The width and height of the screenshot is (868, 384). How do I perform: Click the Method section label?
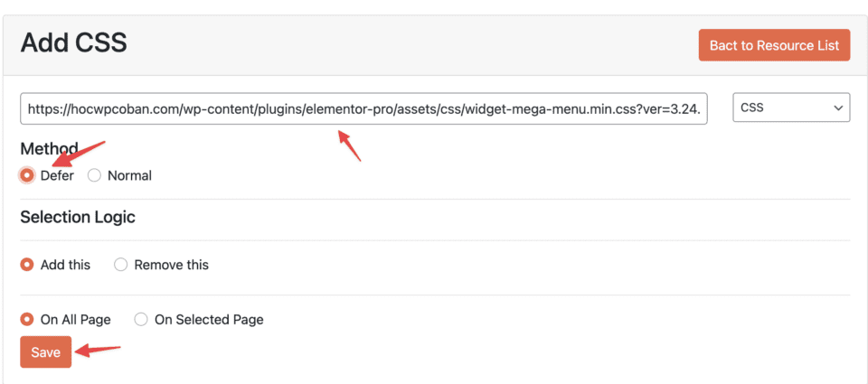point(49,148)
